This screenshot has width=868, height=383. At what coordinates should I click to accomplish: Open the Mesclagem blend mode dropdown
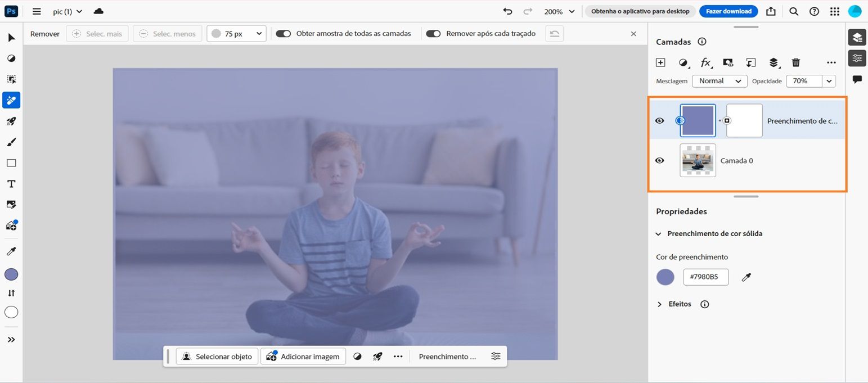[x=719, y=80]
